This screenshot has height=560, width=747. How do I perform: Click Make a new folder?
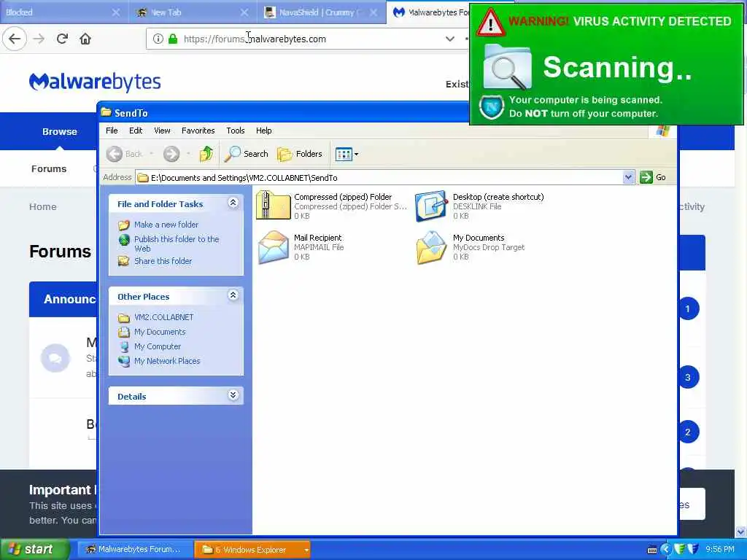[x=166, y=225]
